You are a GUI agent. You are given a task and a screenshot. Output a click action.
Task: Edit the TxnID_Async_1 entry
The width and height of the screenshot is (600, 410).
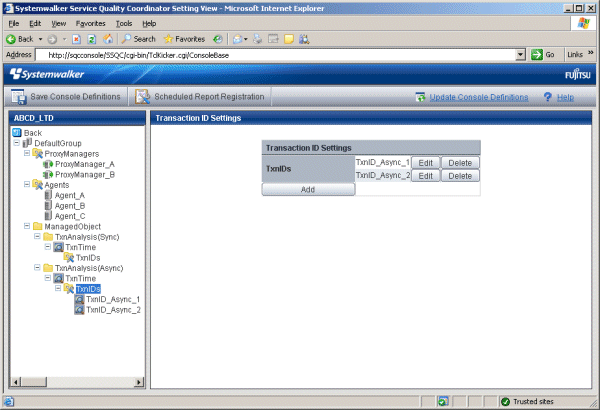tap(425, 162)
